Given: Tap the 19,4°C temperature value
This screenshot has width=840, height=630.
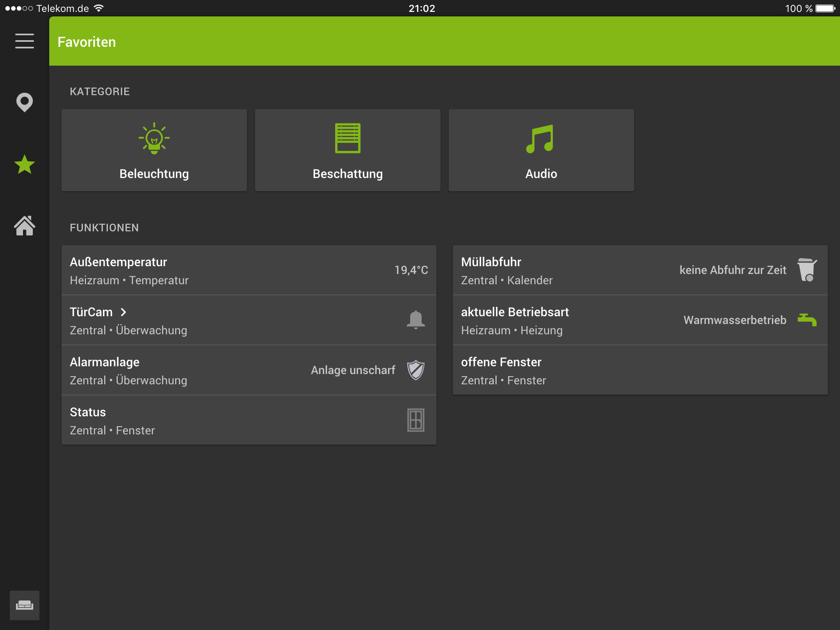Looking at the screenshot, I should [x=411, y=270].
